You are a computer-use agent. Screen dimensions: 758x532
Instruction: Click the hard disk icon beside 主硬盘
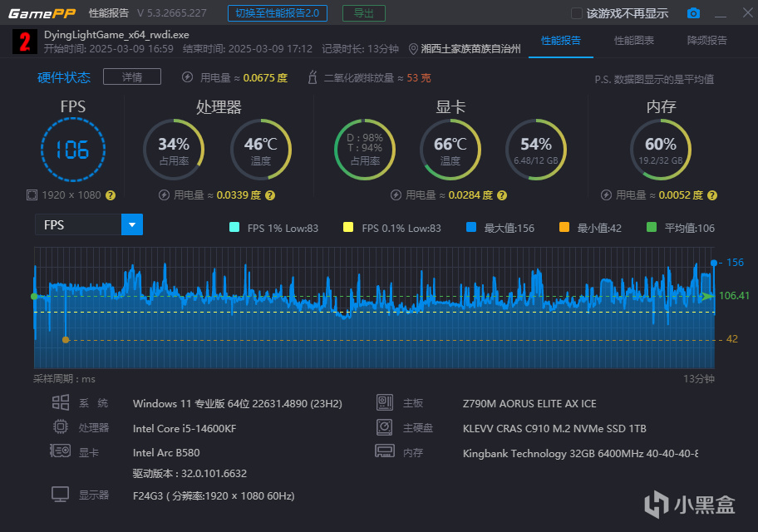pos(385,427)
